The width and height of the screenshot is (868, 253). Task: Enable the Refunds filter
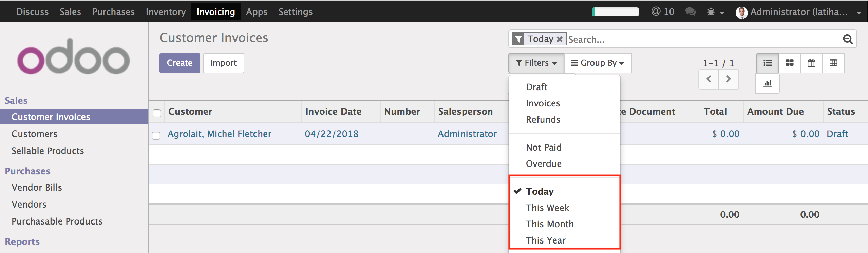[543, 119]
